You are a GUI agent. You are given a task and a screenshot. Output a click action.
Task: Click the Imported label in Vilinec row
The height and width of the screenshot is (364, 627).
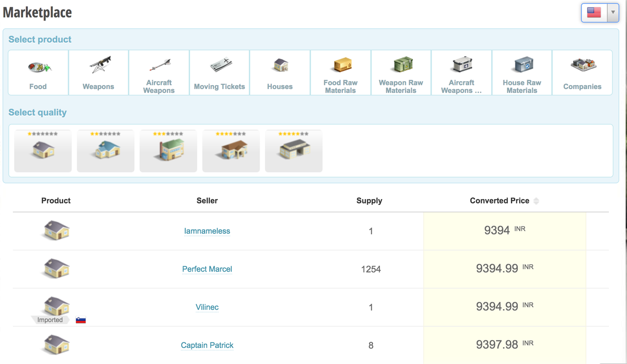click(50, 320)
